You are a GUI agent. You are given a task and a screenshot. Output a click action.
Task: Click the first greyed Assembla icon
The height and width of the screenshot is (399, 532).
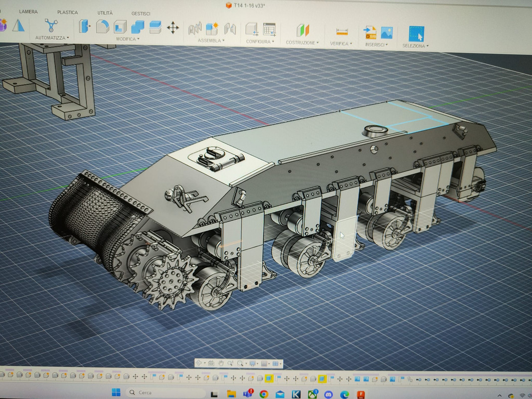195,29
